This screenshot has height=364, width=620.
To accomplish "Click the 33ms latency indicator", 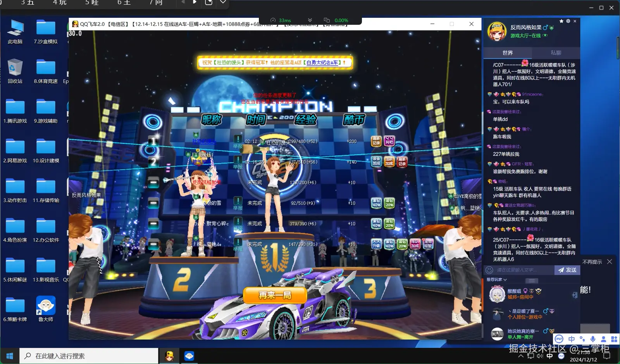I will [281, 20].
